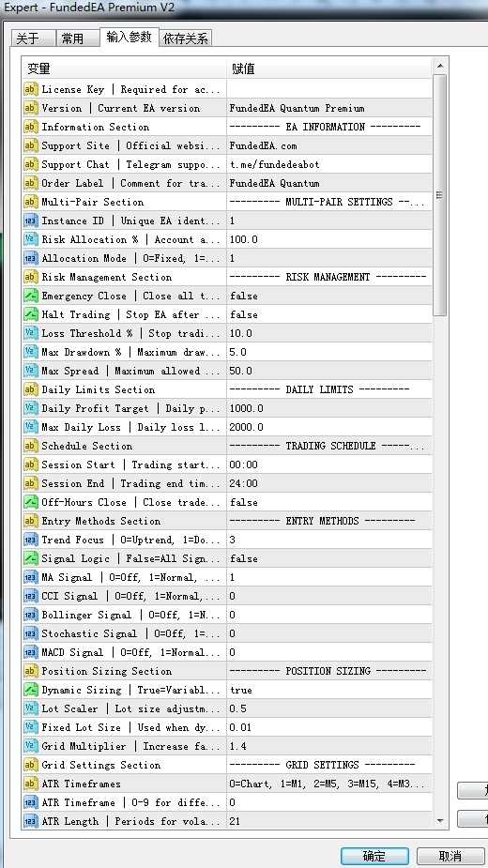The width and height of the screenshot is (488, 868).
Task: Click the scrollbar up arrow
Action: pyautogui.click(x=440, y=66)
